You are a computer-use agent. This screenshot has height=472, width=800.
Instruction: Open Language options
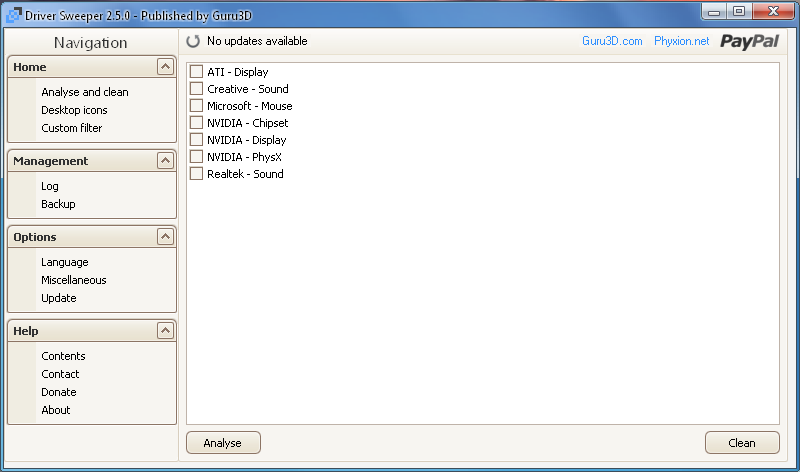click(x=64, y=262)
